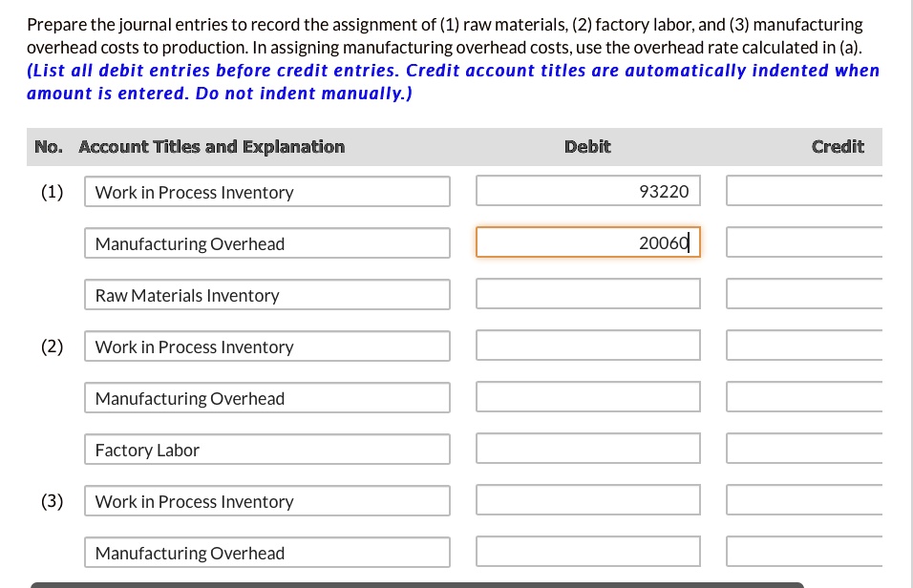Click the debit field in entry 3 first row

[587, 499]
